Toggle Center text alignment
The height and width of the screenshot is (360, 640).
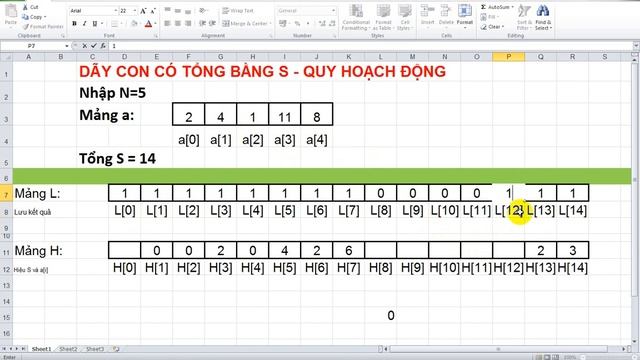point(178,24)
